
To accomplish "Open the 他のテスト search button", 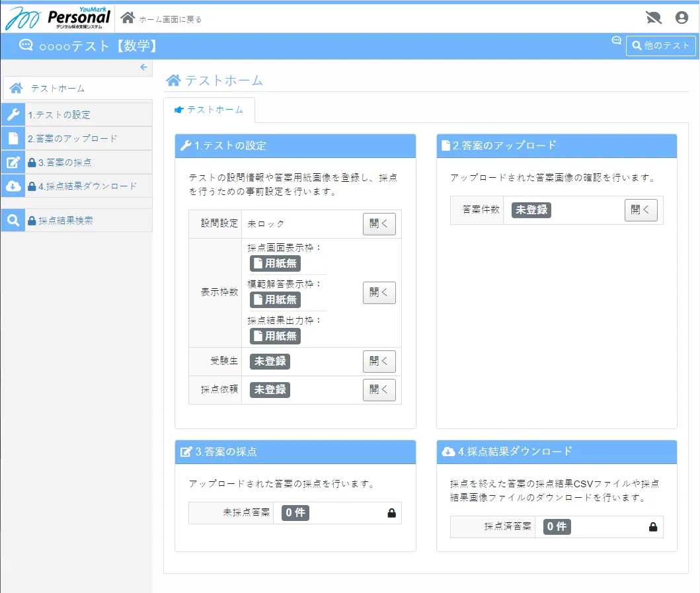I will tap(660, 46).
